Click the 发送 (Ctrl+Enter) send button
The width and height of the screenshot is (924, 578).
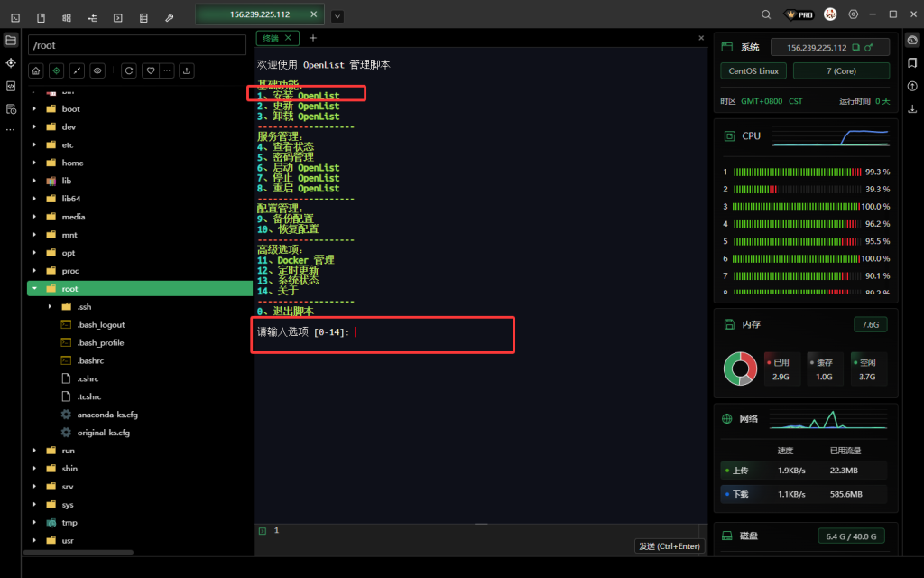(670, 546)
